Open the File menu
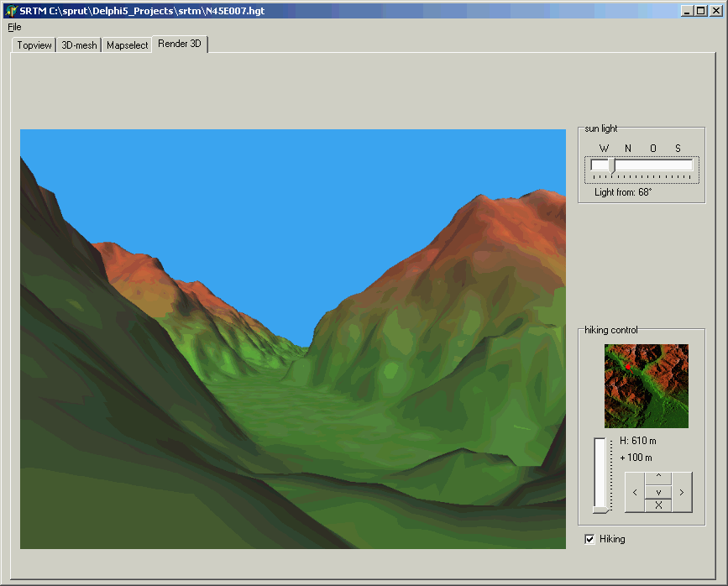Image resolution: width=728 pixels, height=586 pixels. click(14, 27)
